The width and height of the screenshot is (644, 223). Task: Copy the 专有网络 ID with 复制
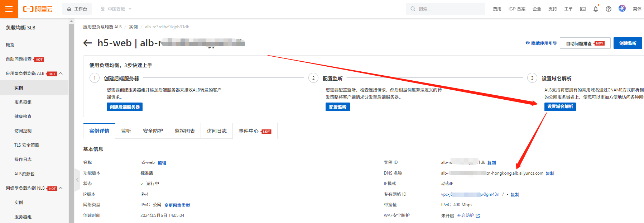[x=515, y=195]
